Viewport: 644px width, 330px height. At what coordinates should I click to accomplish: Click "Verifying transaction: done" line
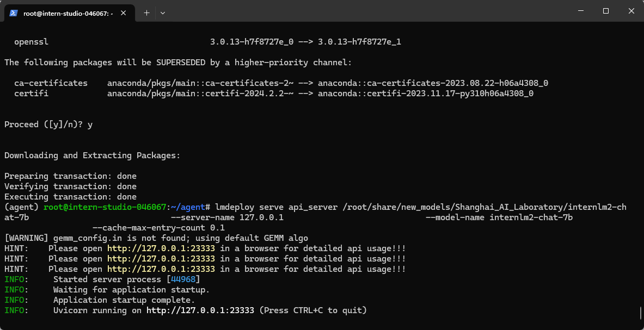[70, 186]
